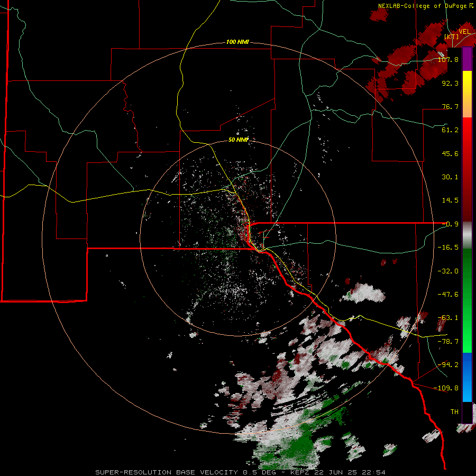Image resolution: width=476 pixels, height=476 pixels.
Task: Click the purple segment of the color bar
Action: tap(467, 59)
